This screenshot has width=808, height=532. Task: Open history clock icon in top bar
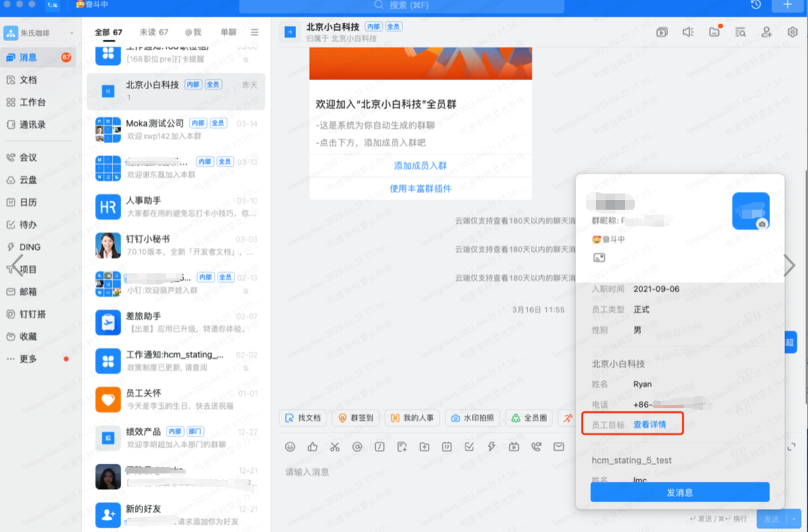click(756, 5)
